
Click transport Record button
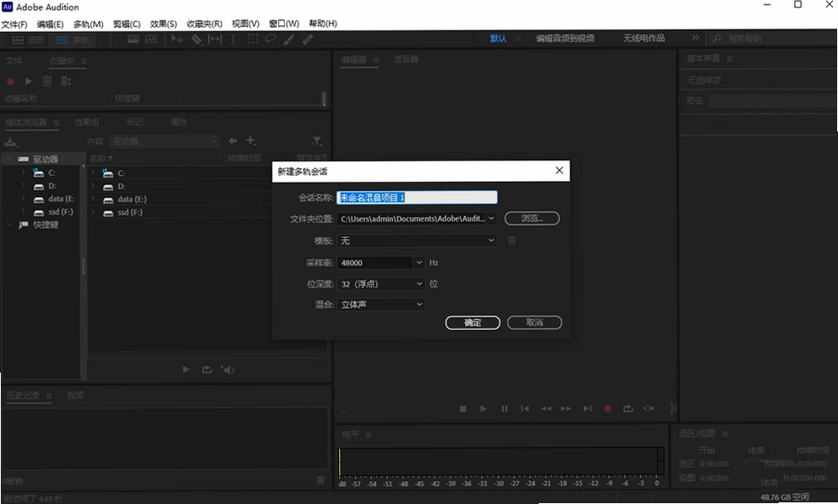coord(608,408)
